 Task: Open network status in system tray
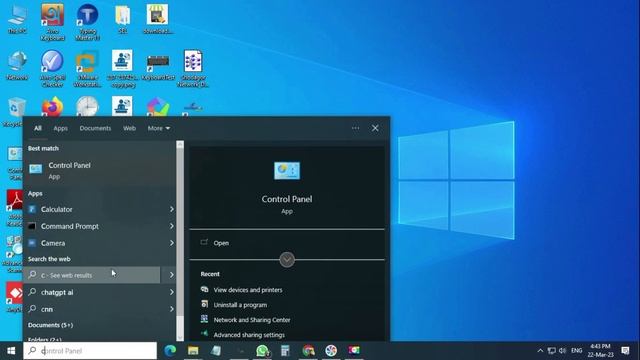tap(551, 351)
